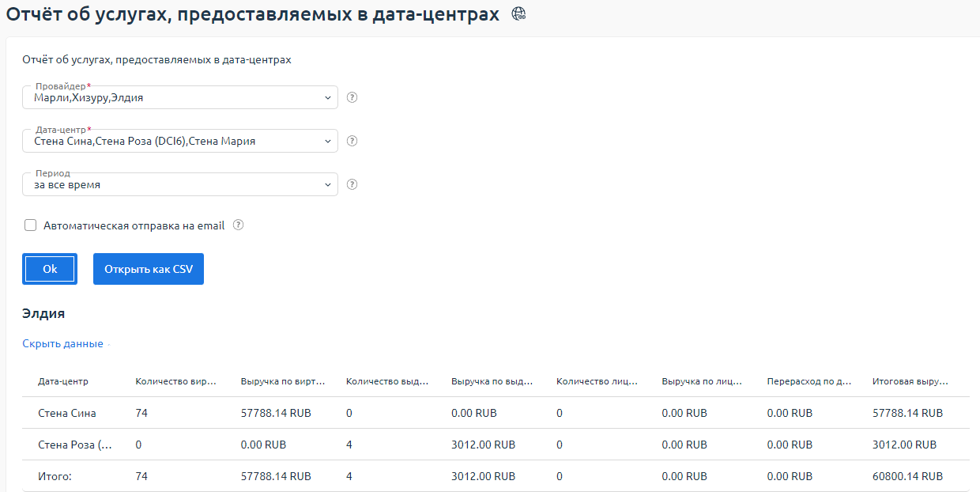Image resolution: width=980 pixels, height=492 pixels.
Task: Enable Автоматическая отправка на email checkbox
Action: pyautogui.click(x=31, y=225)
